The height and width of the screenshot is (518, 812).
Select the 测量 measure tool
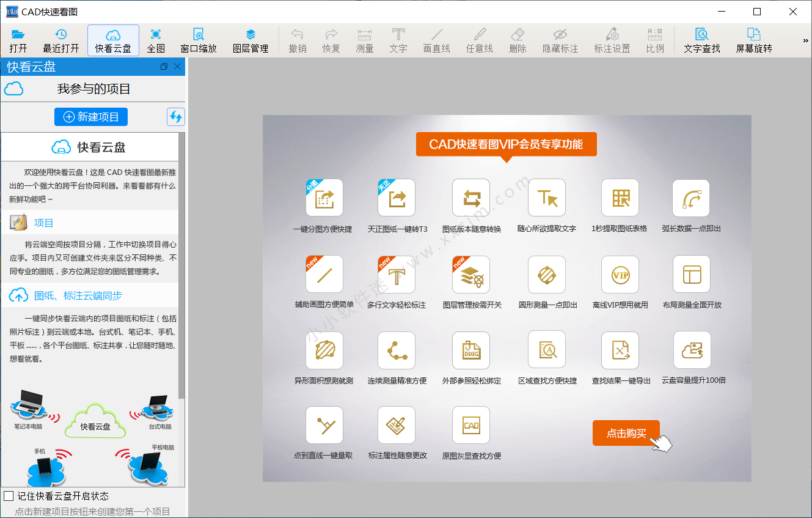(365, 40)
